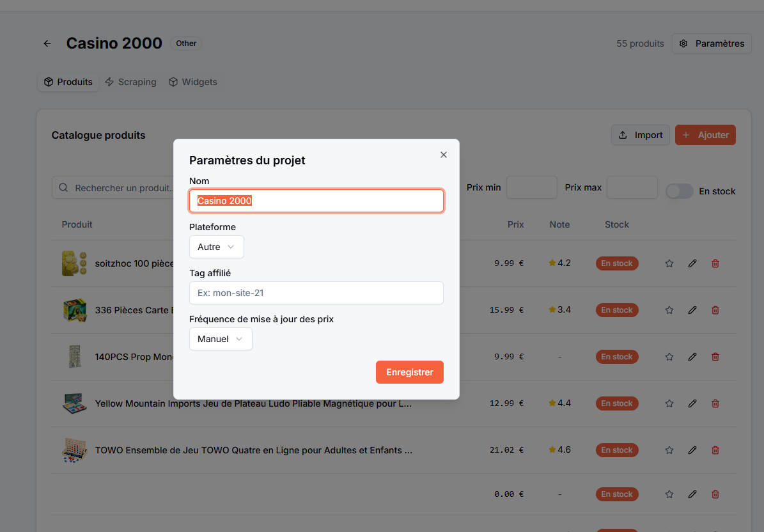Click the 4.6 rating of TOWO product
Screen dimensions: 764x532
(559, 450)
